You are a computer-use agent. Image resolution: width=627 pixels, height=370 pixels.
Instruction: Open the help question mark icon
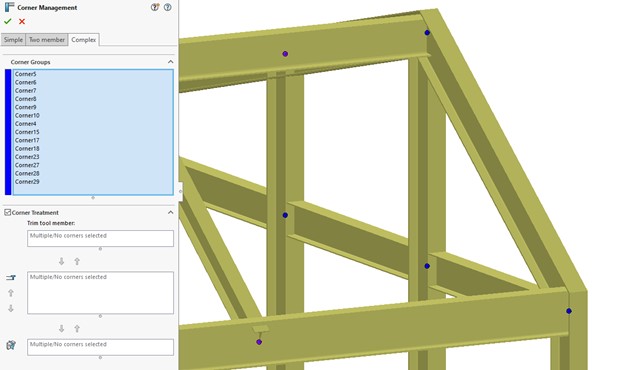tap(168, 7)
